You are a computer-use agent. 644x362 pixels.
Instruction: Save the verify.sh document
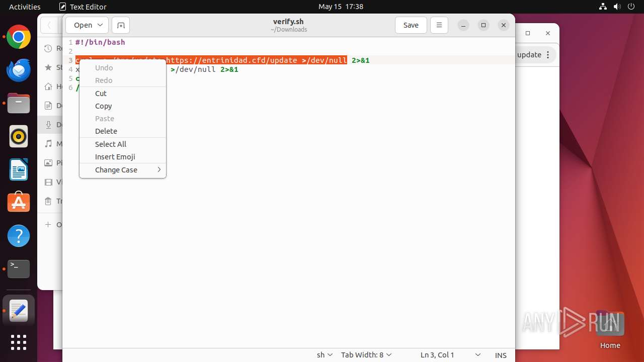tap(411, 25)
